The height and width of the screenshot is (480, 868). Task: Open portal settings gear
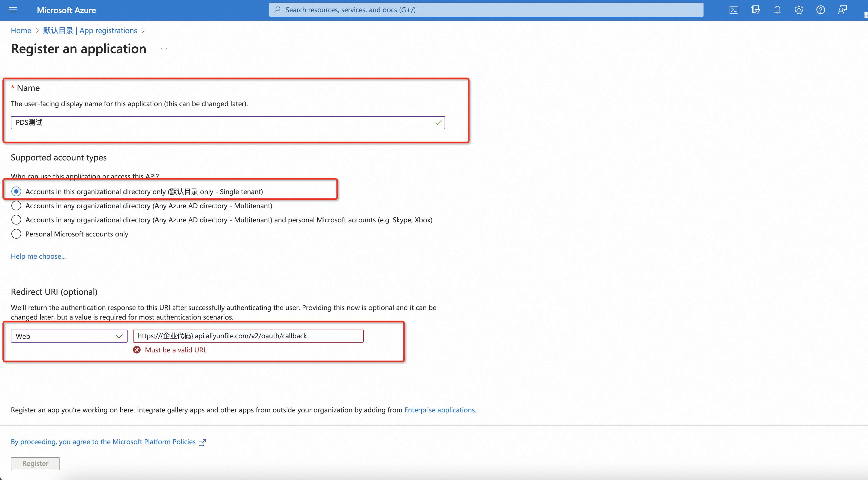[799, 10]
